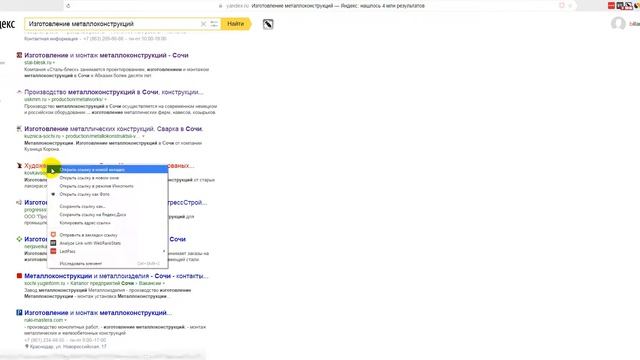Click the red LastPass extension icon in browser toolbar
This screenshot has height=360, width=640.
[x=611, y=5]
